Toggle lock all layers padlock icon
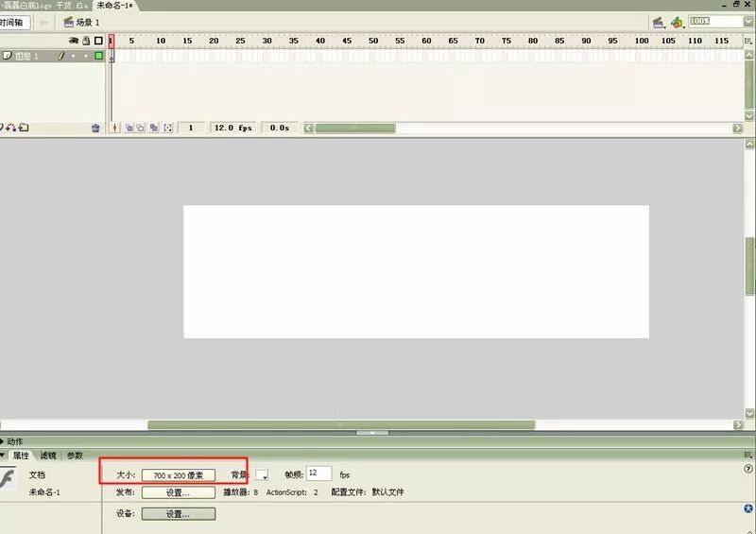Viewport: 756px width, 534px height. coord(86,41)
